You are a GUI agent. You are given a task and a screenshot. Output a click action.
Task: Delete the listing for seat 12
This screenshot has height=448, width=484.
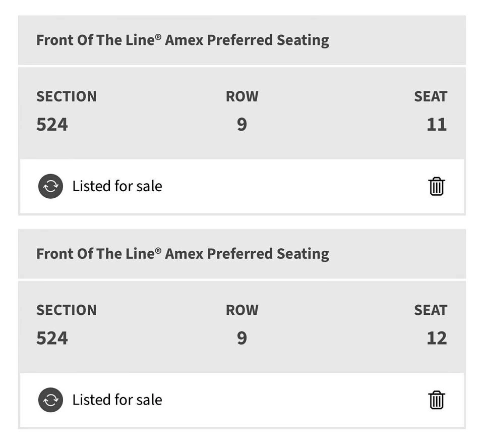click(436, 400)
